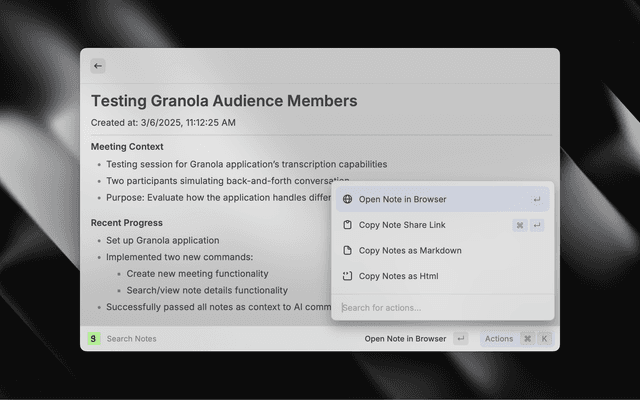This screenshot has height=400, width=640.
Task: Select Copy Notes as Markdown
Action: click(x=410, y=251)
